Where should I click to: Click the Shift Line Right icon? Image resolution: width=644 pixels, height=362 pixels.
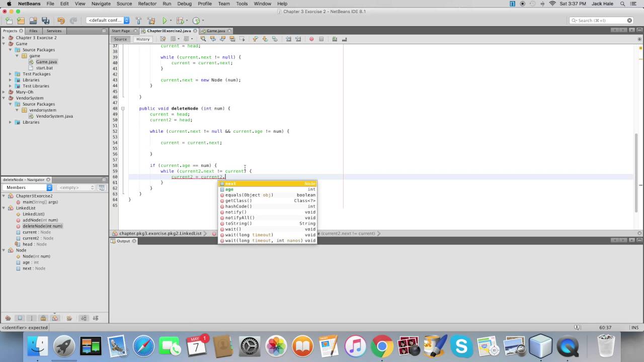point(298,39)
